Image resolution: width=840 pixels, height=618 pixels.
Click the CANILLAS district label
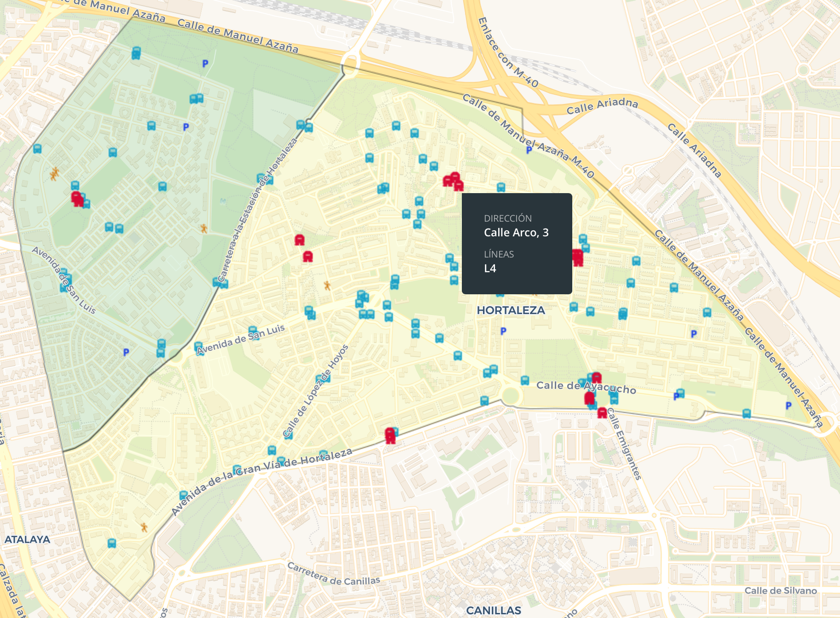(493, 610)
